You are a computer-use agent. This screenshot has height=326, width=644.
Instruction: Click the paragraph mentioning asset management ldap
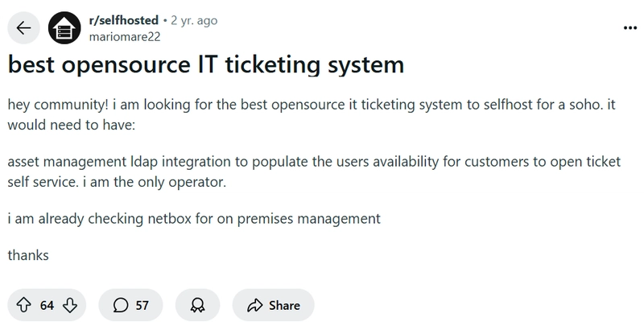pyautogui.click(x=314, y=171)
